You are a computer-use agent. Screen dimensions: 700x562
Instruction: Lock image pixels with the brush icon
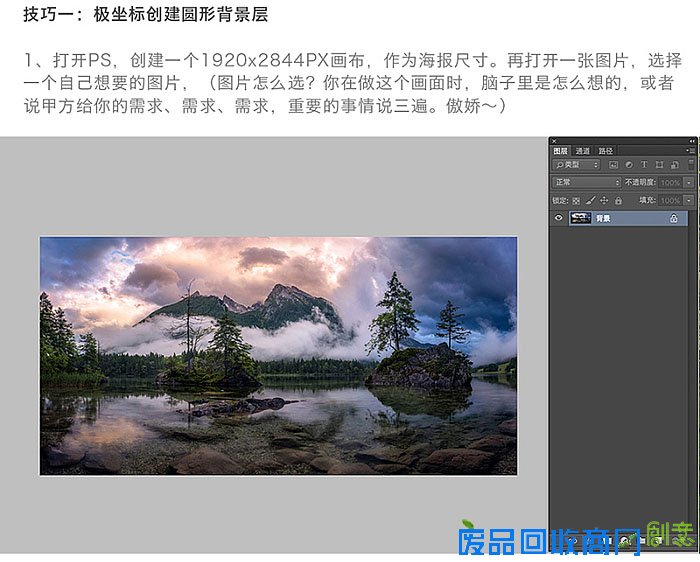pos(590,201)
